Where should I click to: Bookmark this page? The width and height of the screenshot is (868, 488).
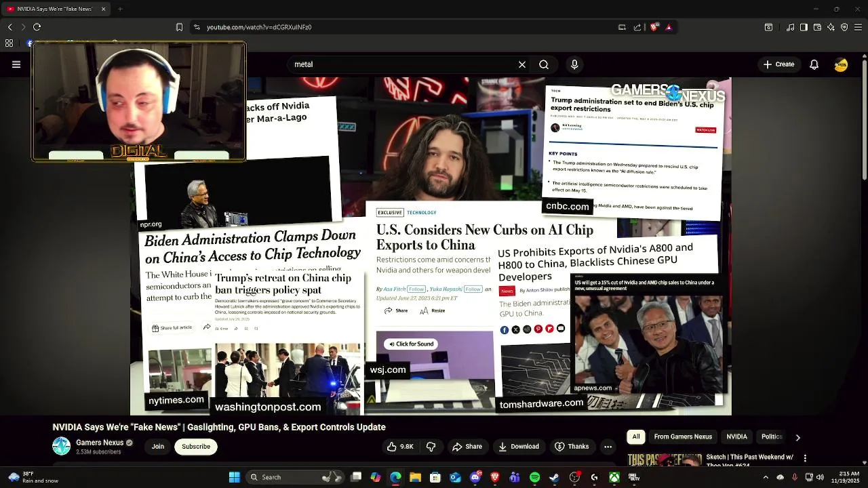179,27
